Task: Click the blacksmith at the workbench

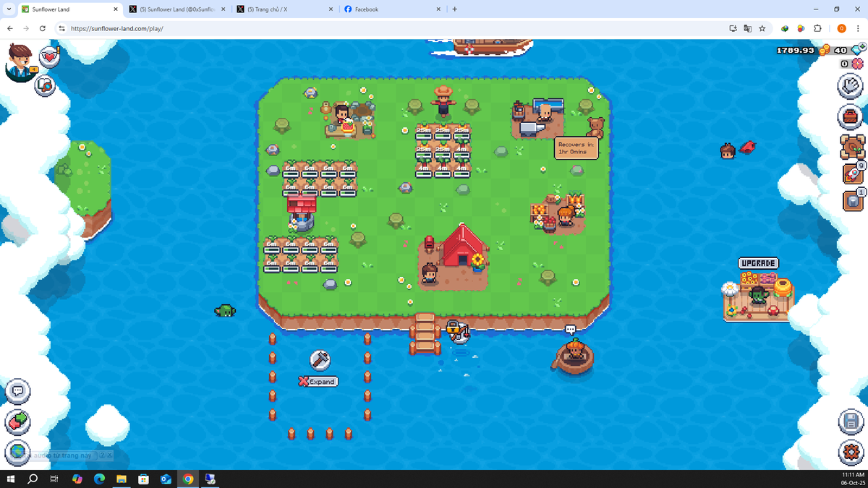Action: tap(545, 113)
